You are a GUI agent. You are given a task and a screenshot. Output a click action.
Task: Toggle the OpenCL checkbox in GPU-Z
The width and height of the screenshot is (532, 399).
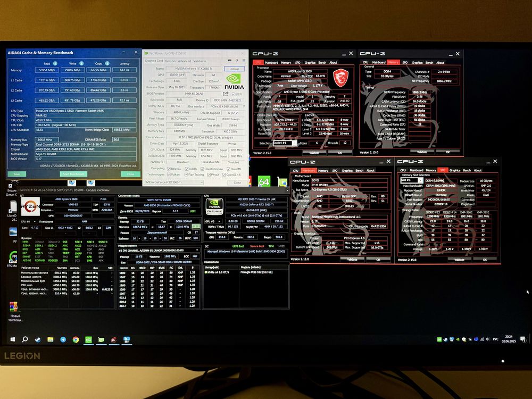pos(169,169)
